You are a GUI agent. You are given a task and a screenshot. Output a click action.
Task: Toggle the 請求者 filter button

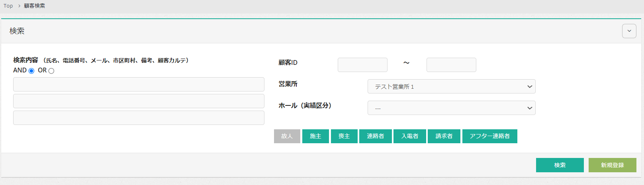point(444,136)
